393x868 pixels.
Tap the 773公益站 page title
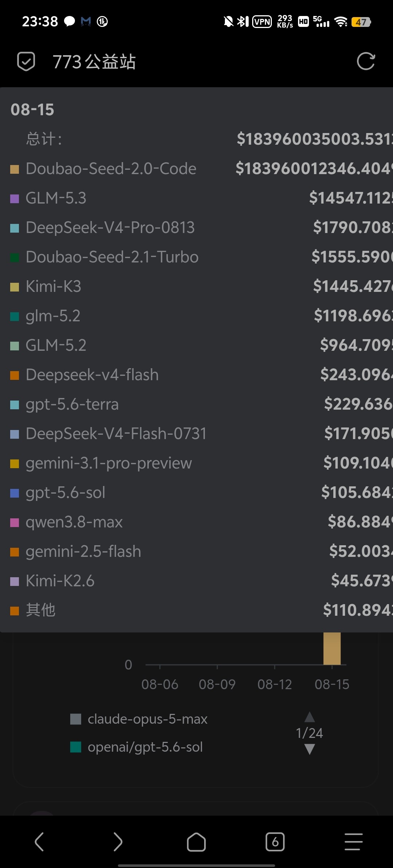coord(94,61)
